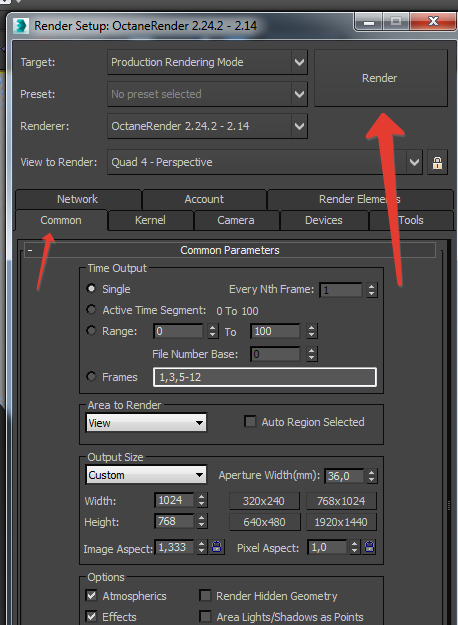Apply the 1920x1440 size preset
Image resolution: width=458 pixels, height=625 pixels.
[x=341, y=522]
